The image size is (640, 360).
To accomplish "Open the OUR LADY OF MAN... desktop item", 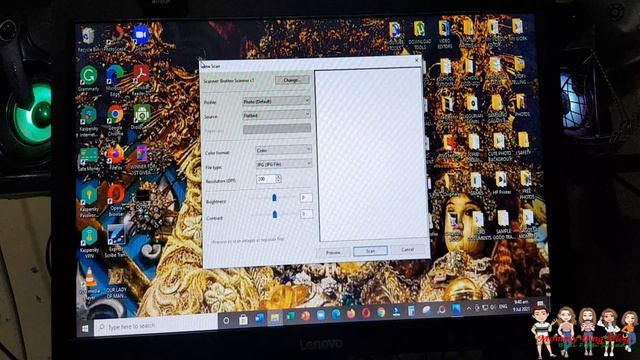I will (117, 283).
